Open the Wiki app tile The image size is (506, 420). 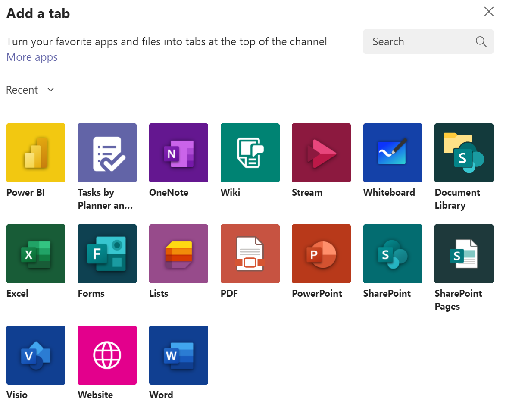pos(250,153)
